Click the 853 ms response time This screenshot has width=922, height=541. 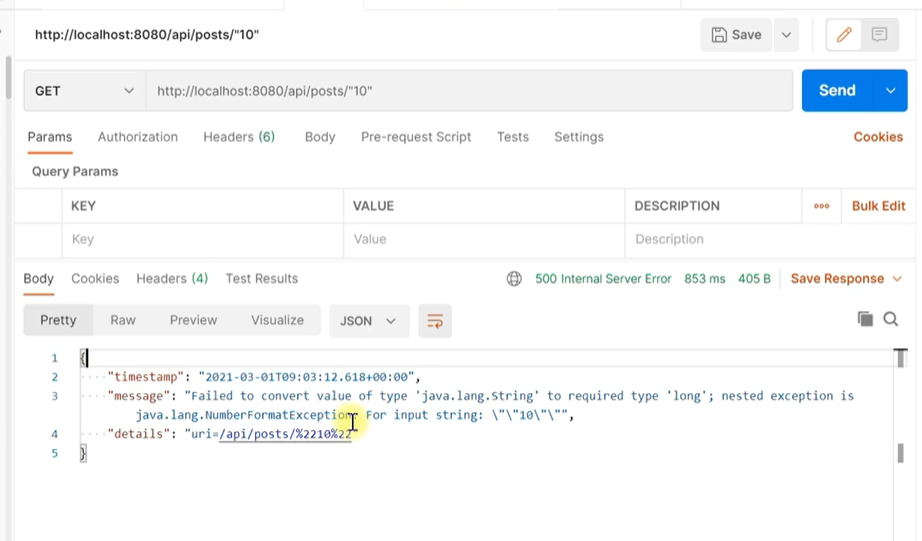pyautogui.click(x=704, y=279)
